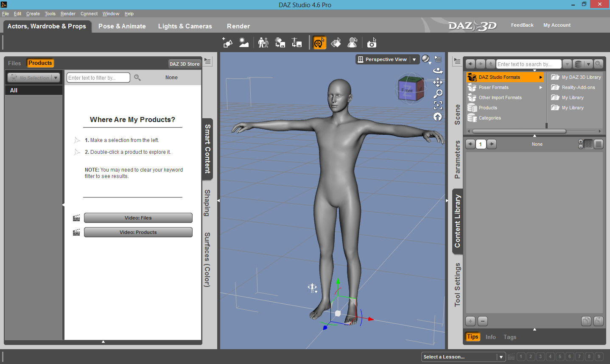Click the Create New Primitive toolbar icon
The image size is (610, 364).
tap(227, 43)
